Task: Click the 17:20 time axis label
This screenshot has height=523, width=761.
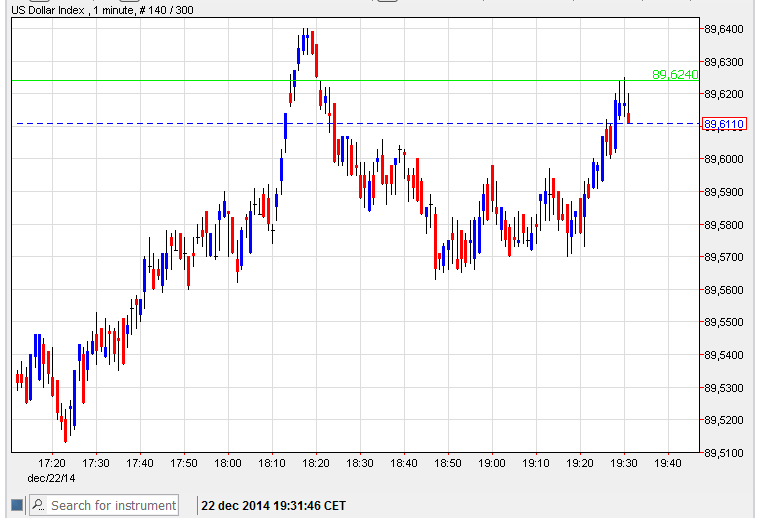Action: 52,463
